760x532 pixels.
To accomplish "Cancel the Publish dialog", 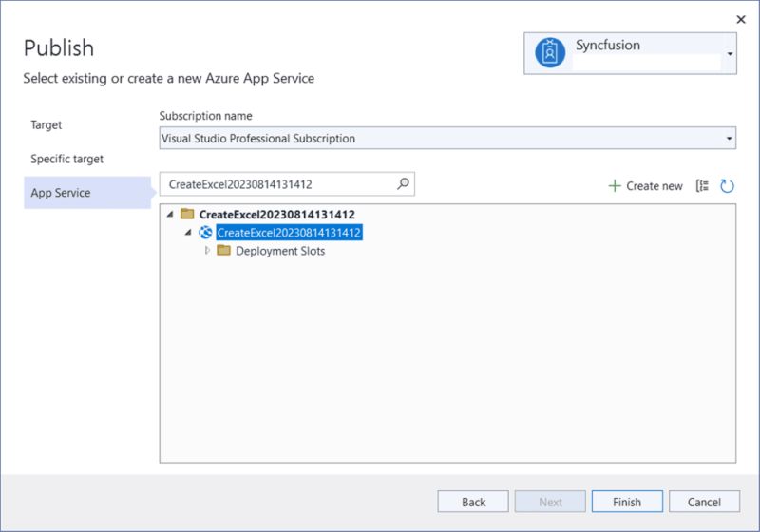I will 704,502.
